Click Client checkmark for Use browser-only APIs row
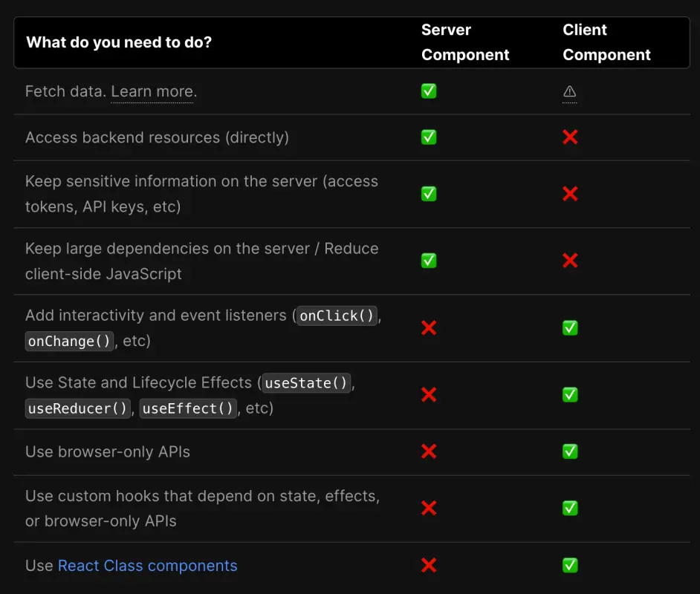 [570, 451]
